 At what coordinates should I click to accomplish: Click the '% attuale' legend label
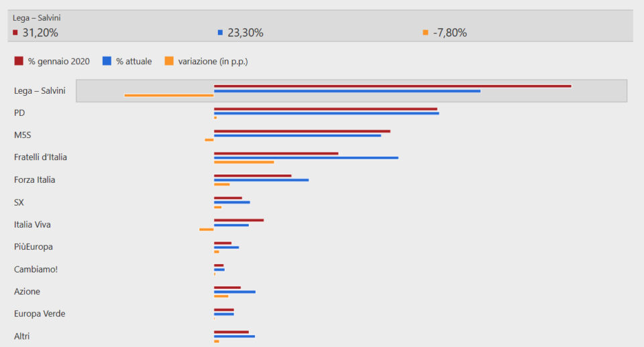coord(134,62)
